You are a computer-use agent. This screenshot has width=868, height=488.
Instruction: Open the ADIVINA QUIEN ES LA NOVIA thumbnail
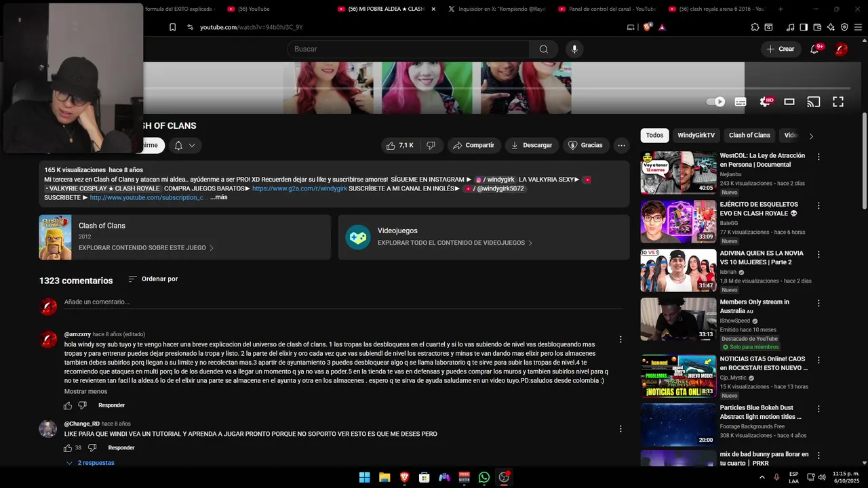678,270
